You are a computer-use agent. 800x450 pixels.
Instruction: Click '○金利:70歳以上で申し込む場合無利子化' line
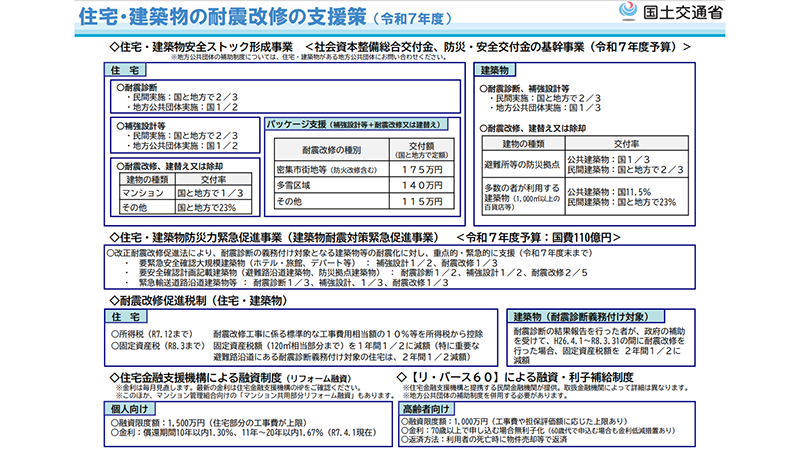click(538, 431)
